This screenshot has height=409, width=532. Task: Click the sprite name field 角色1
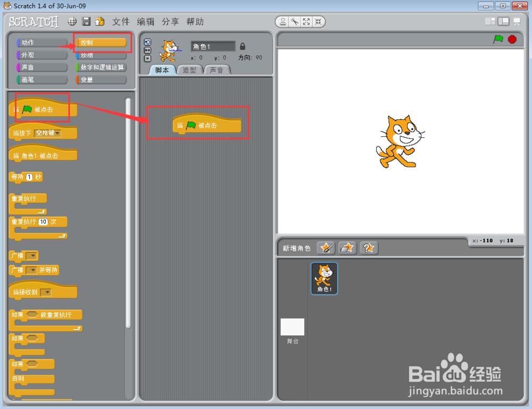coord(213,46)
